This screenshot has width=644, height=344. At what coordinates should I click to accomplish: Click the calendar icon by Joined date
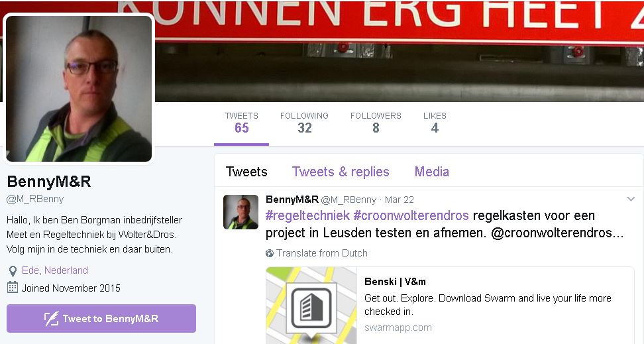click(x=13, y=287)
